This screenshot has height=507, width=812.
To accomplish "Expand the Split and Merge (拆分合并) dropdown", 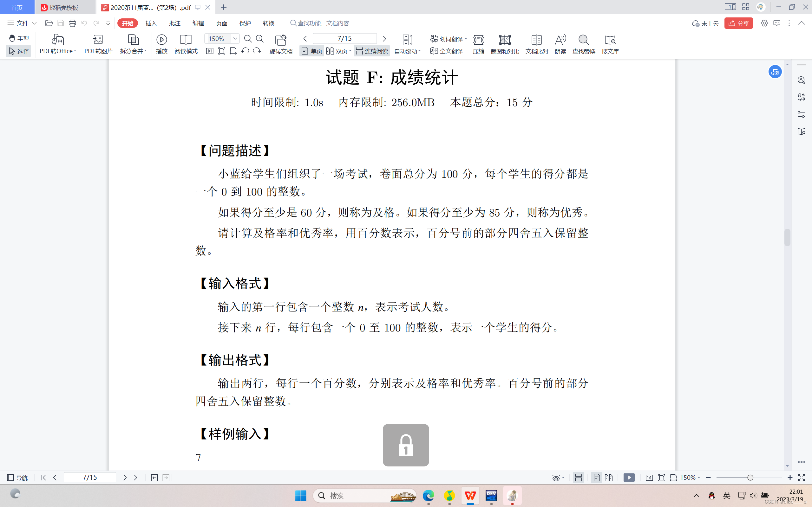I will tap(145, 51).
